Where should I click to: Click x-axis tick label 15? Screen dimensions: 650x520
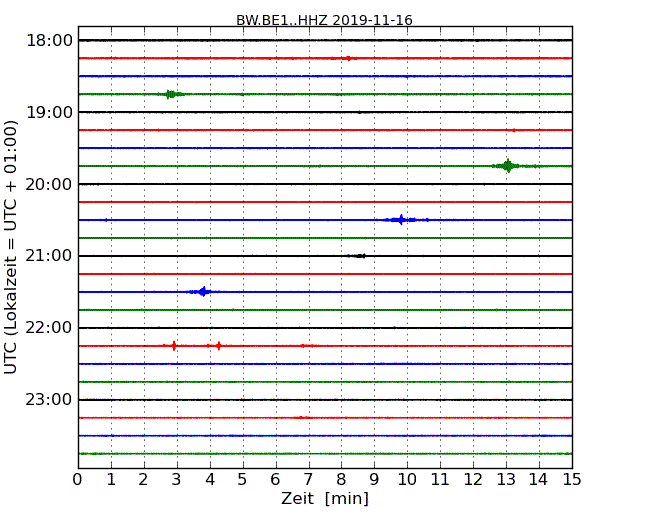click(572, 480)
